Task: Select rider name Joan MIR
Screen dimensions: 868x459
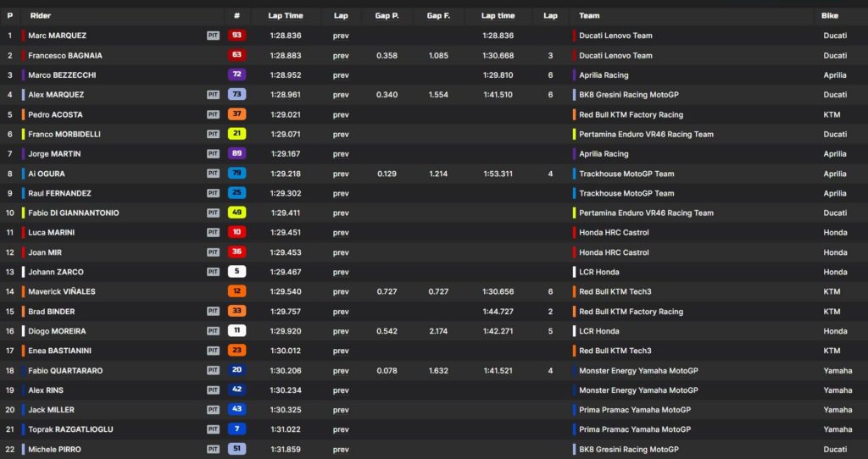Action: (x=45, y=252)
